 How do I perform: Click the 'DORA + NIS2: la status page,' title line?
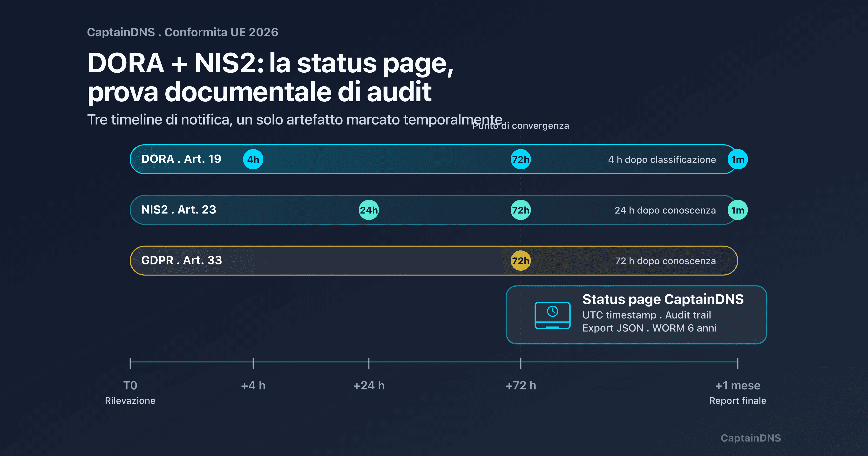270,64
